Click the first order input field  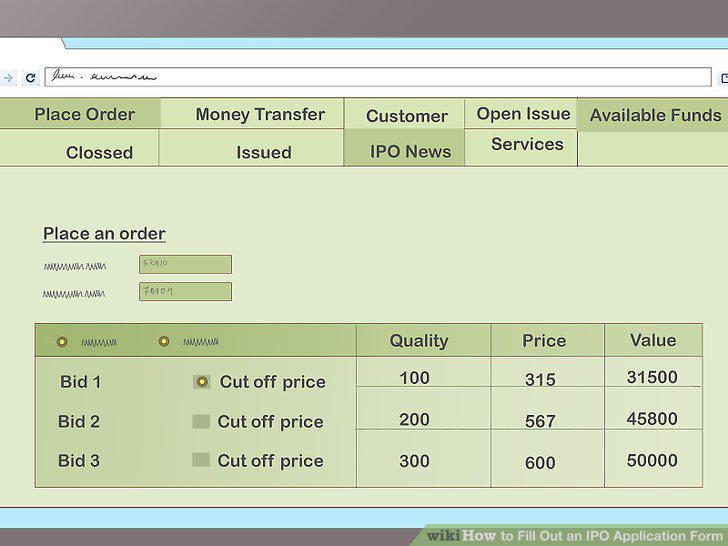(x=185, y=264)
